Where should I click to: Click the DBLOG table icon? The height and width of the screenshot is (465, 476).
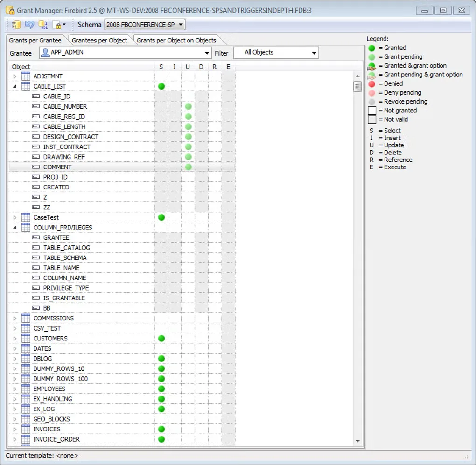click(26, 359)
